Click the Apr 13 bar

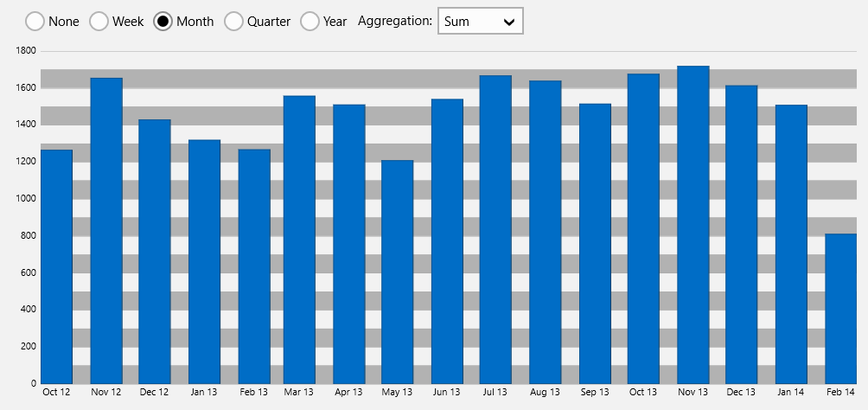pos(349,244)
